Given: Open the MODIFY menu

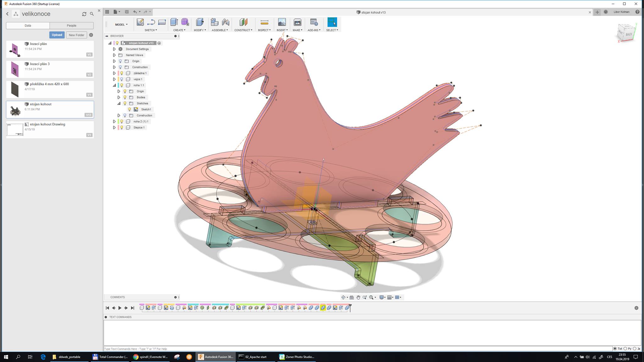Looking at the screenshot, I should pos(200,30).
